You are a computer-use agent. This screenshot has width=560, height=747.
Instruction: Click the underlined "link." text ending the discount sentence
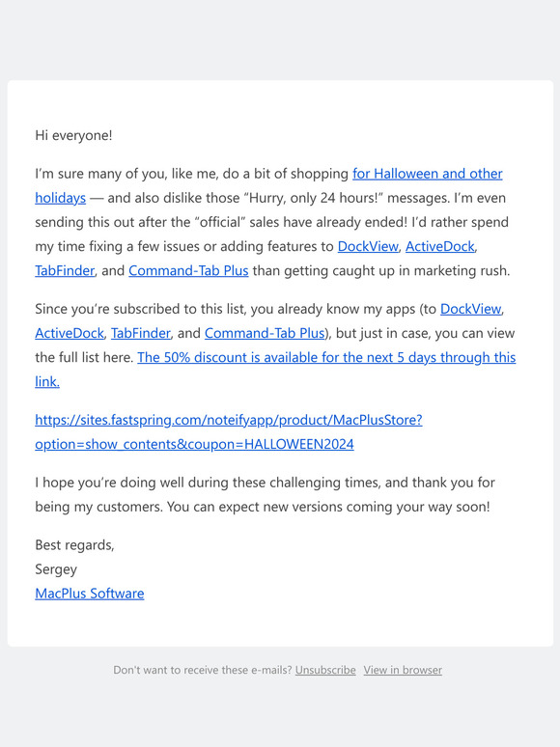[x=47, y=381]
